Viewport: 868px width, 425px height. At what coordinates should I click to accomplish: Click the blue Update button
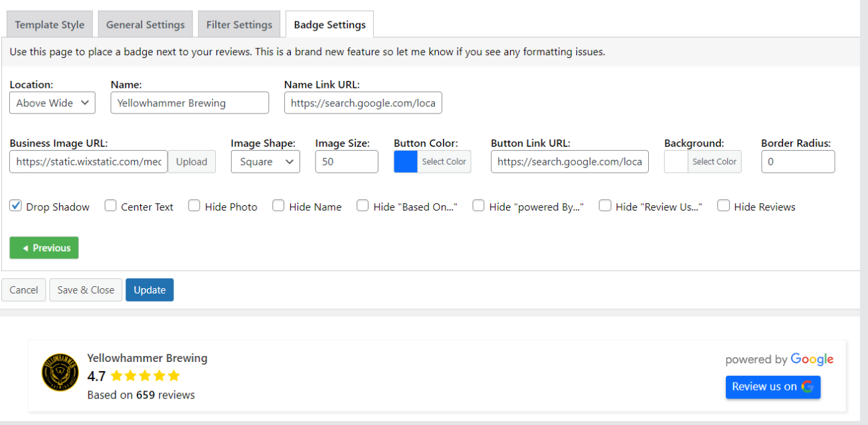tap(150, 290)
